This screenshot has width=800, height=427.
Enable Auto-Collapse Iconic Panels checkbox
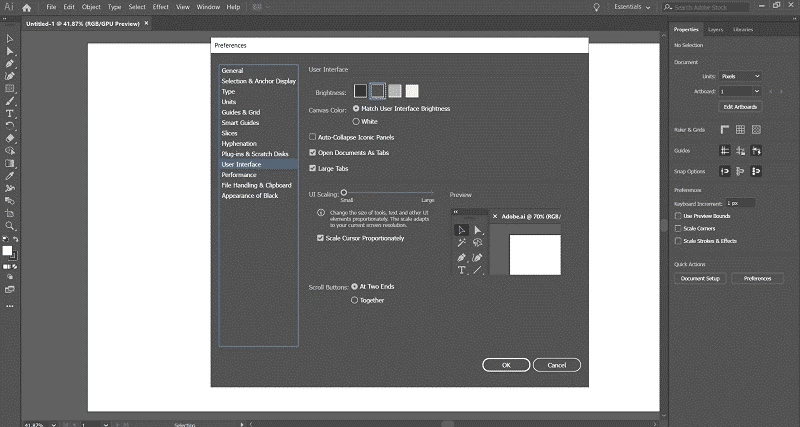(x=313, y=137)
